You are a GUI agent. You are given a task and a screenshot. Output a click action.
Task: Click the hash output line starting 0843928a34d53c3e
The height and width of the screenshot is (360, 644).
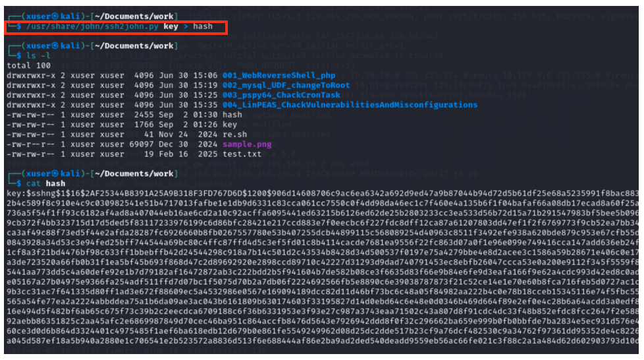pyautogui.click(x=323, y=243)
